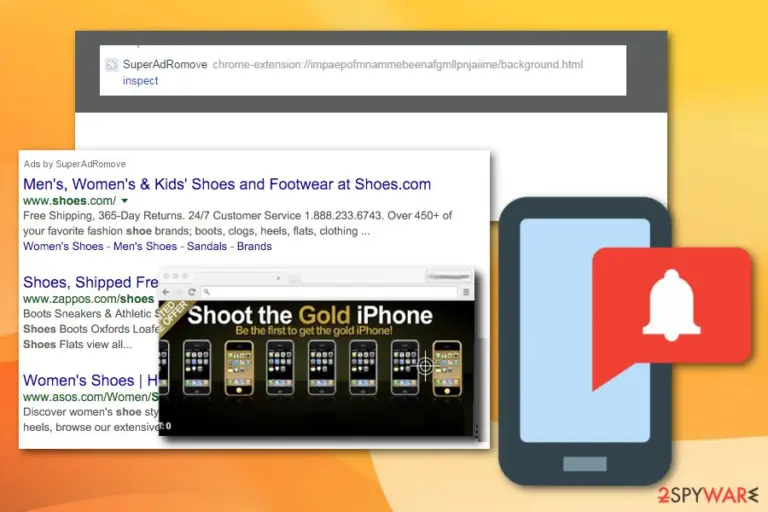Click the SuperAdRomove extension puzzle icon

click(x=112, y=65)
